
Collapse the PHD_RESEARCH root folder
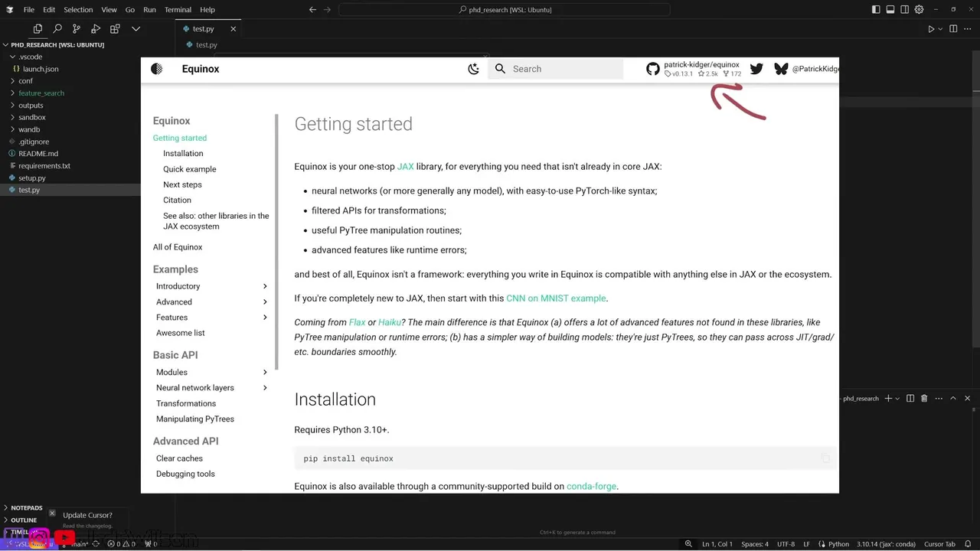pos(54,44)
